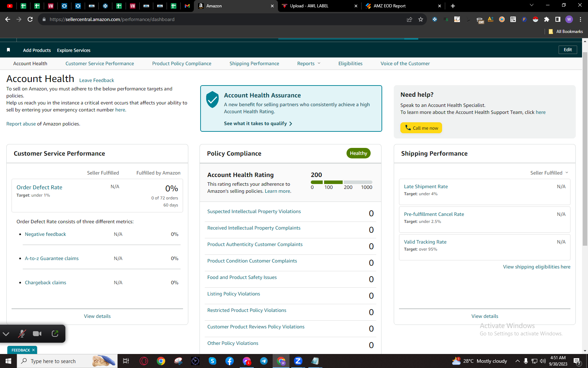Click Explore Services in the top bar
This screenshot has width=588, height=368.
click(73, 50)
